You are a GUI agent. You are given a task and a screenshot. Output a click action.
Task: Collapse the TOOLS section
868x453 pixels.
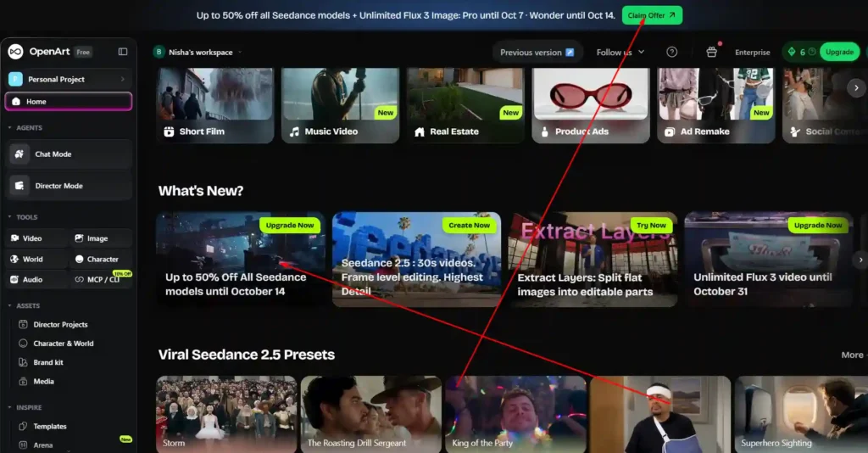click(x=23, y=217)
